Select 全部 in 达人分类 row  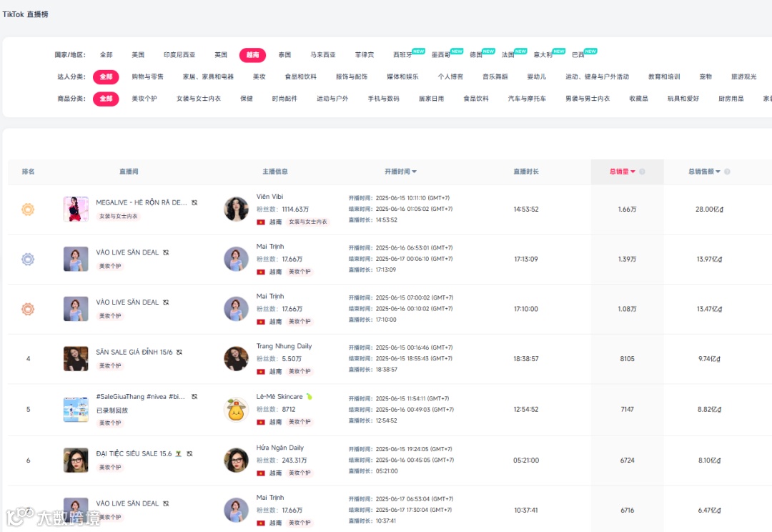coord(106,77)
